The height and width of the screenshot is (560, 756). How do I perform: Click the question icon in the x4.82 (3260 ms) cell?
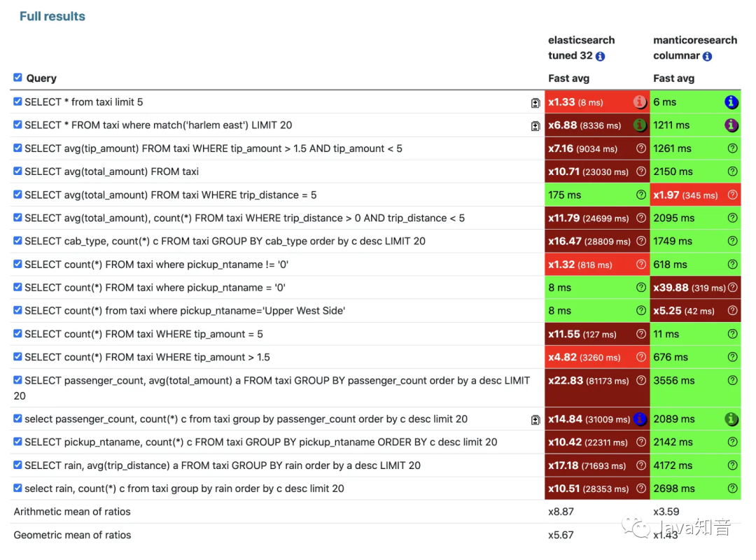click(640, 357)
